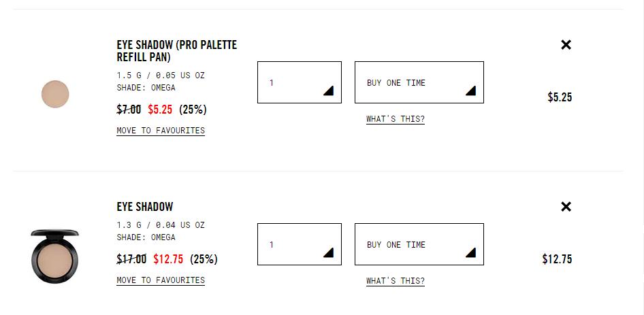The image size is (644, 315).
Task: Click the struck-through $17.00 original price
Action: coord(131,259)
